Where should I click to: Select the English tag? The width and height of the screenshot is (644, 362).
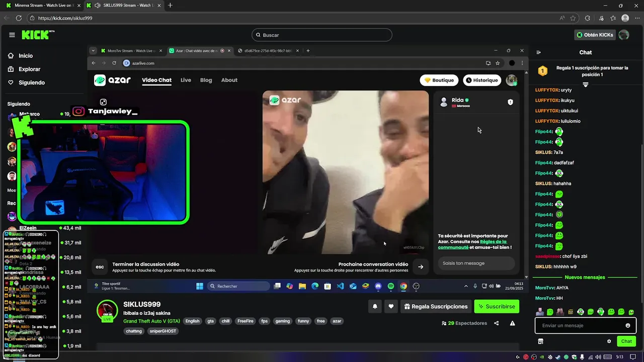point(192,321)
